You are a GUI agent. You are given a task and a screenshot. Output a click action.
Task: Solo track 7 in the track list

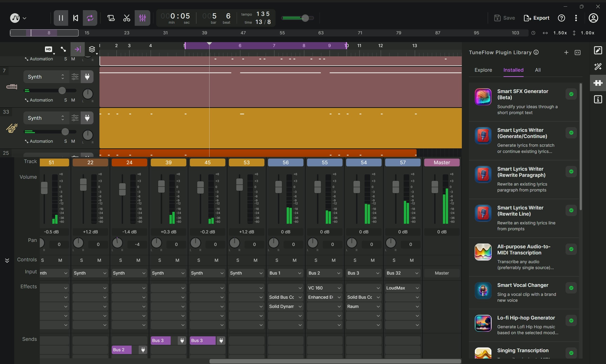click(x=65, y=100)
